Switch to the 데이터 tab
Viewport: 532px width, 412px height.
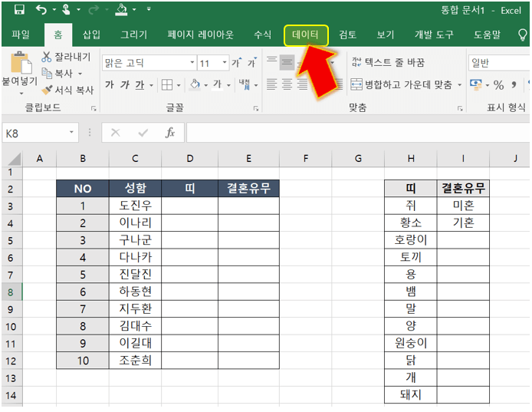coord(306,35)
